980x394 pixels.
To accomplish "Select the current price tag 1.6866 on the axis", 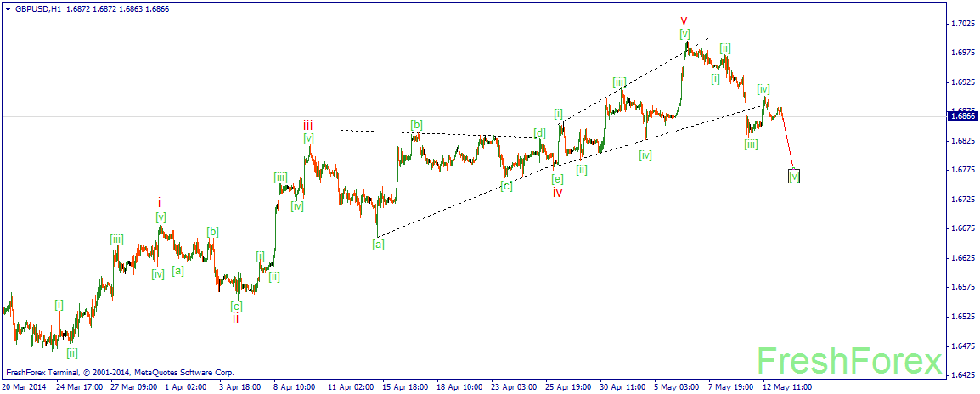I will [x=962, y=115].
